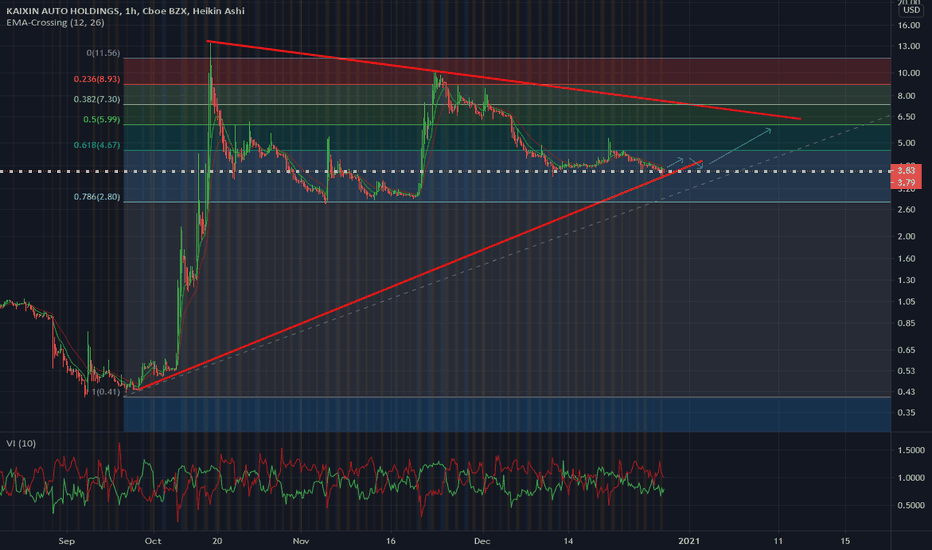
Task: Click the 15 date on time axis
Action: click(845, 541)
